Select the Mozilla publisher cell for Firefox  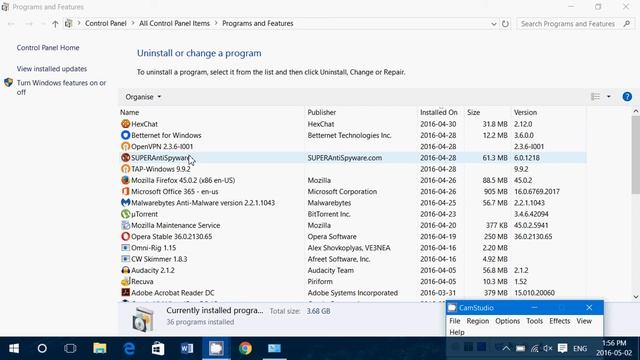[x=319, y=180]
